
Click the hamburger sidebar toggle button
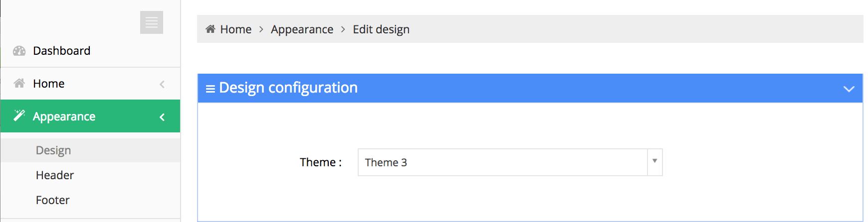click(152, 22)
